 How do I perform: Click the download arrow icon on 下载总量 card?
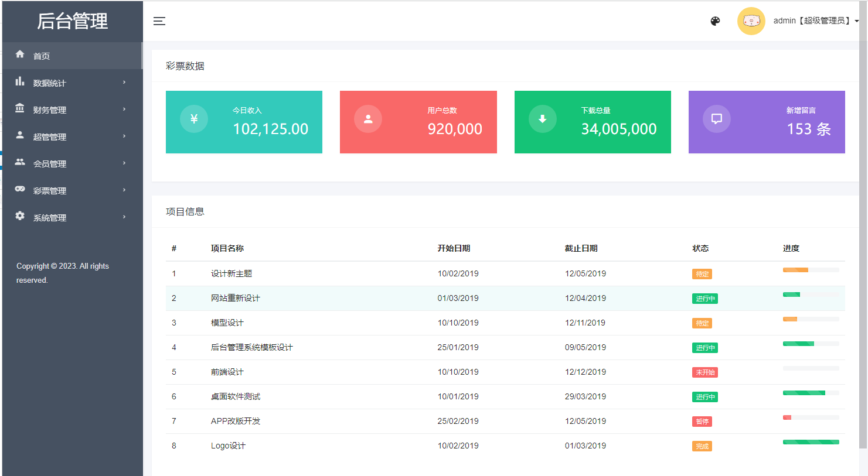(x=543, y=119)
